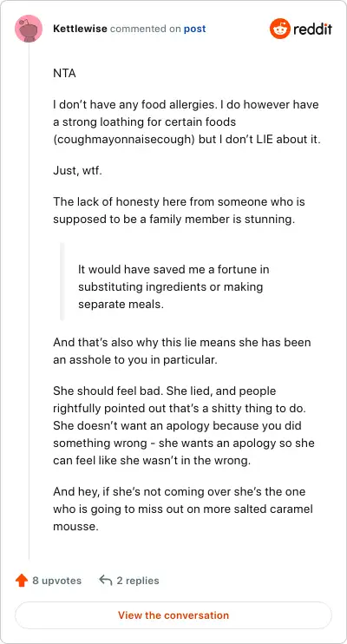Screen dimensions: 347x644
Task: Click the 'salted caramel mousse' paragraph
Action: point(183,509)
